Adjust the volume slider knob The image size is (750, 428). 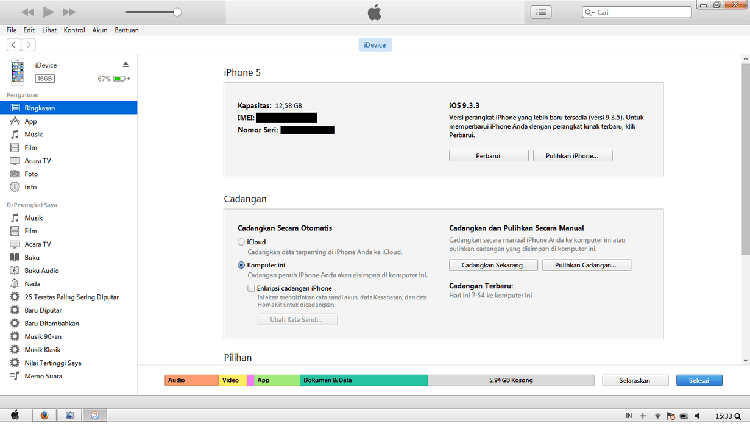click(177, 12)
